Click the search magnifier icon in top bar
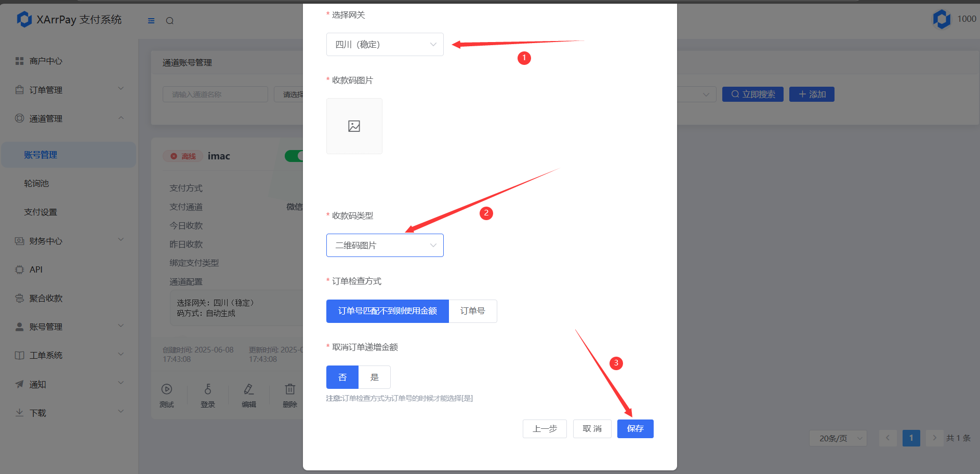This screenshot has height=474, width=980. [169, 21]
